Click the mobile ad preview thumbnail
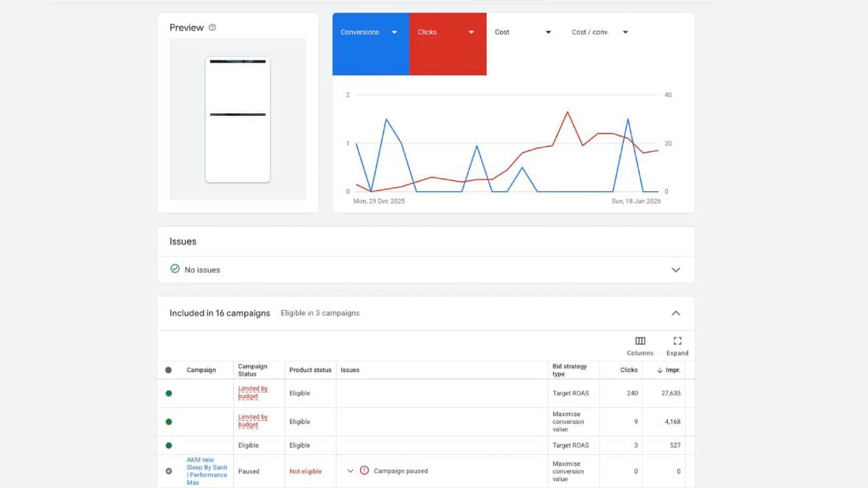Viewport: 868px width, 488px height. [x=237, y=119]
